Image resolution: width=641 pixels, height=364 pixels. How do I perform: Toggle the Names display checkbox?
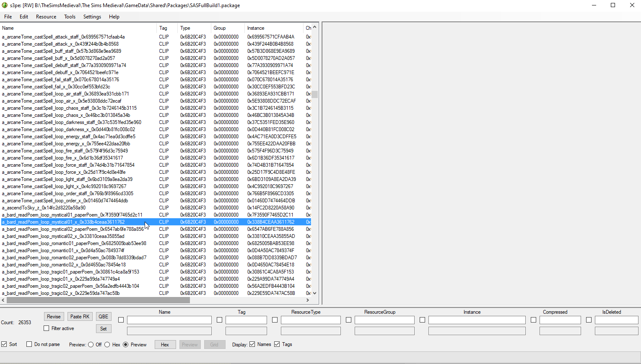click(x=252, y=344)
